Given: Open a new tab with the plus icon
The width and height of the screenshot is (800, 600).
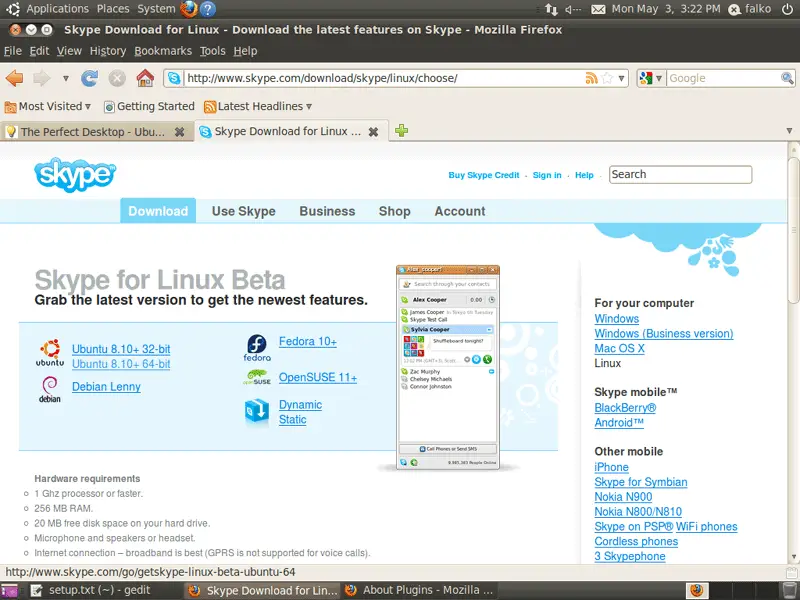Looking at the screenshot, I should pyautogui.click(x=402, y=131).
